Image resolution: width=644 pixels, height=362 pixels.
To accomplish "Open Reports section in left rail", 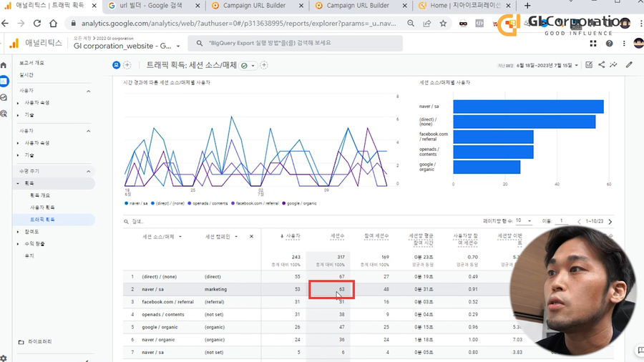I will tap(4, 82).
